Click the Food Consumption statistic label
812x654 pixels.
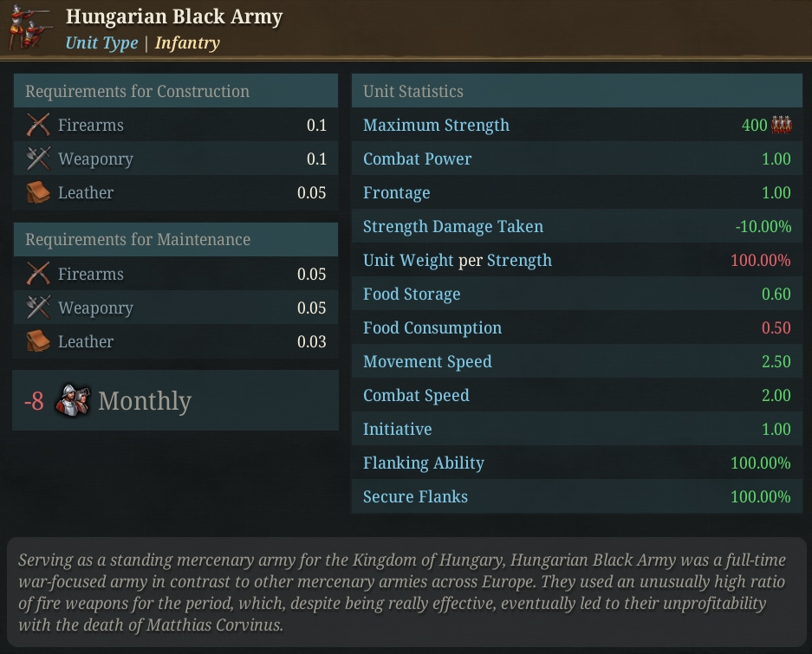tap(432, 327)
